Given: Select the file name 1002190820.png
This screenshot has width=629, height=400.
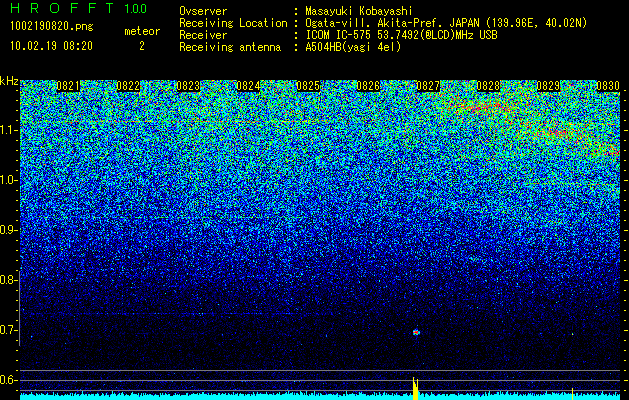Looking at the screenshot, I should click(x=52, y=27).
